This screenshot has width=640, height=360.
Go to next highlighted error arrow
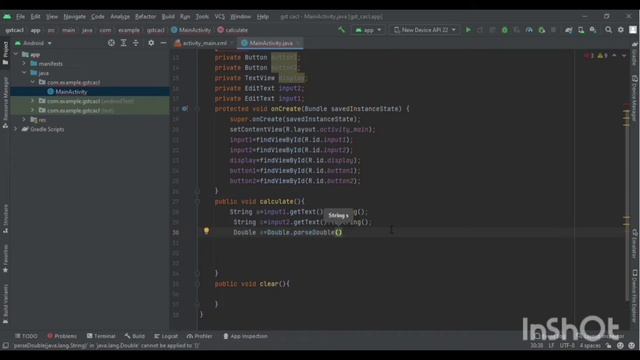tap(624, 56)
